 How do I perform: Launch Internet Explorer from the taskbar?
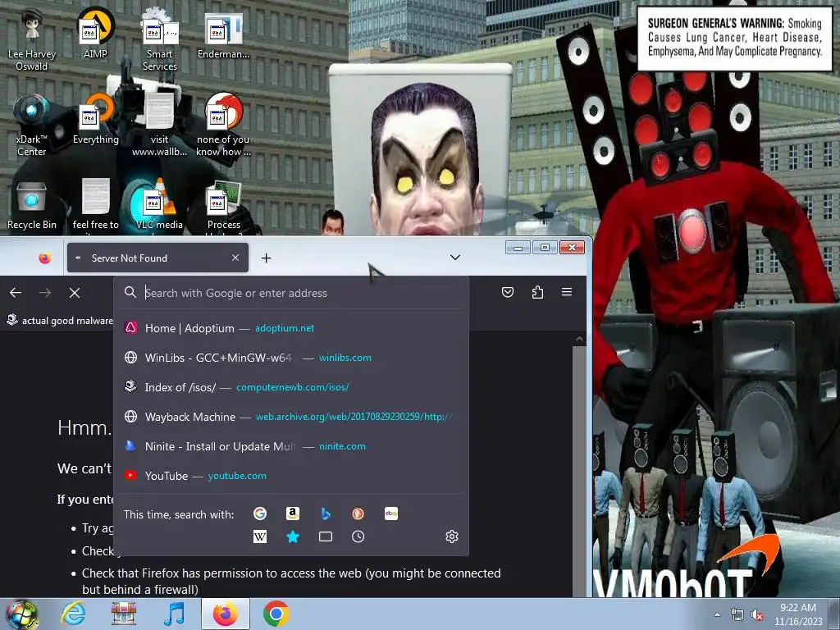point(73,614)
